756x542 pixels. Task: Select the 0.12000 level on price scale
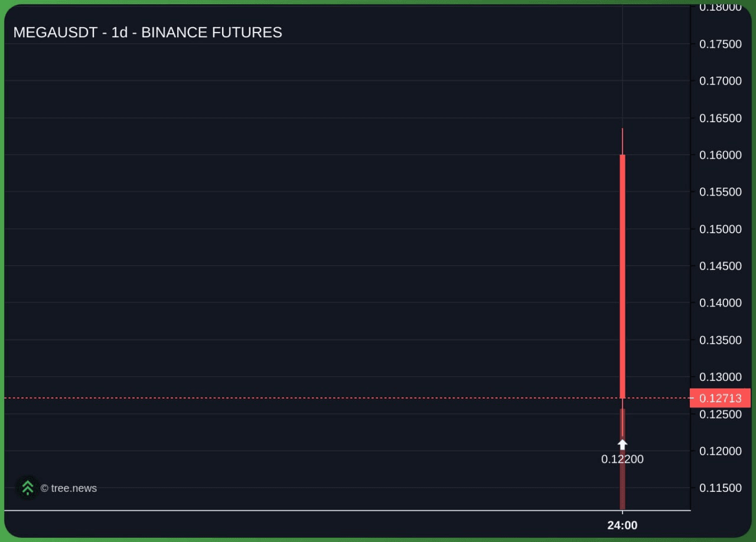720,451
